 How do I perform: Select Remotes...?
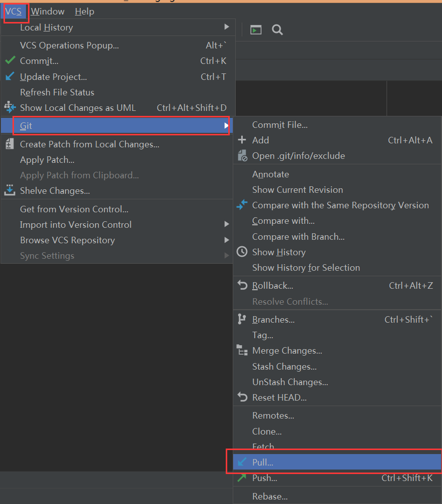pos(337,416)
